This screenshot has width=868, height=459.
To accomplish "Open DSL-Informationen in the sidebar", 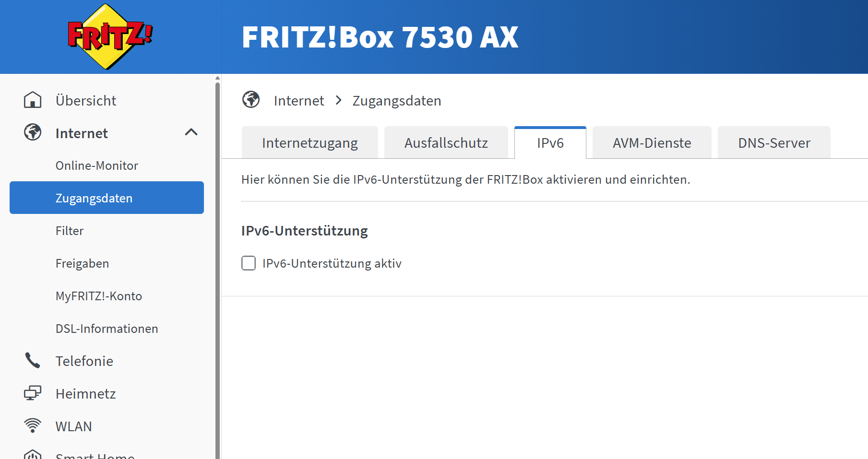I will click(107, 329).
